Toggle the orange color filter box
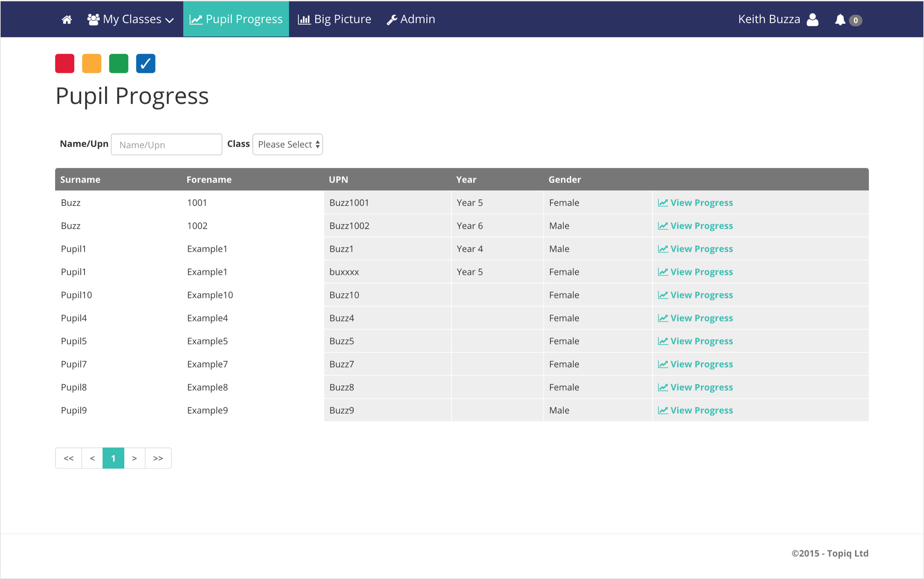The height and width of the screenshot is (579, 924). click(92, 64)
